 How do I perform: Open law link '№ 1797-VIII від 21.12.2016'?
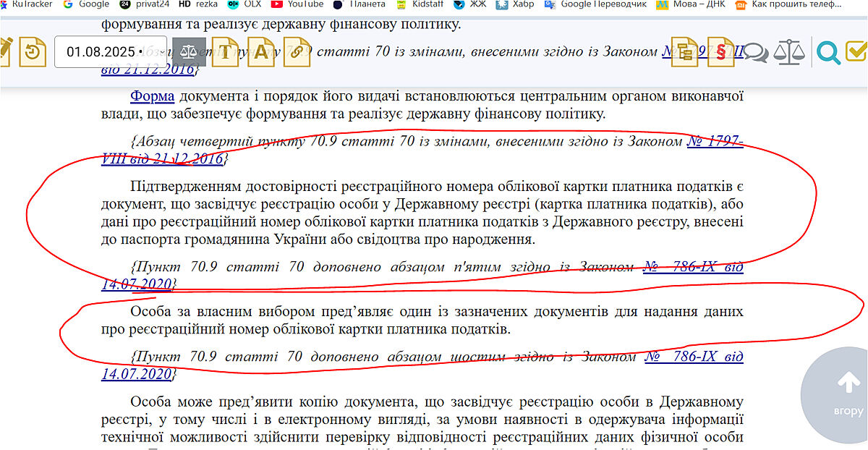click(714, 142)
